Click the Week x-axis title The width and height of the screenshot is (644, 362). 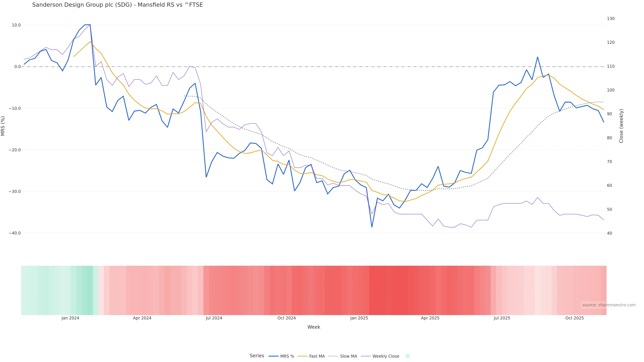pos(313,327)
